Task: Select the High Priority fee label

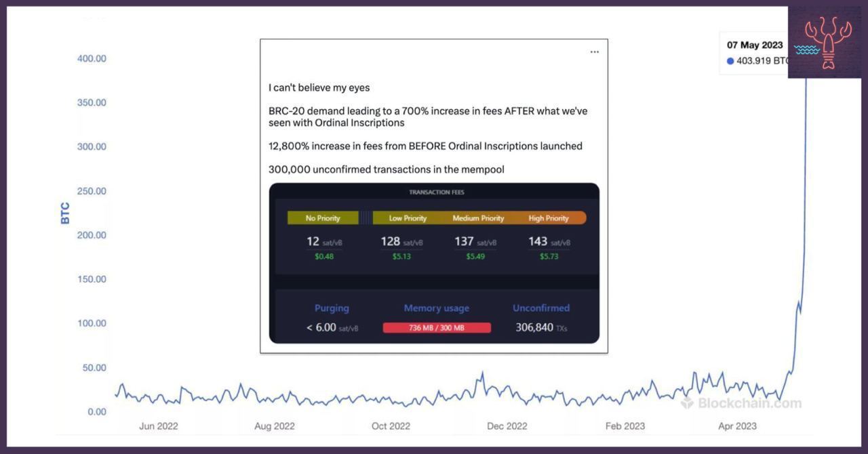Action: click(549, 218)
